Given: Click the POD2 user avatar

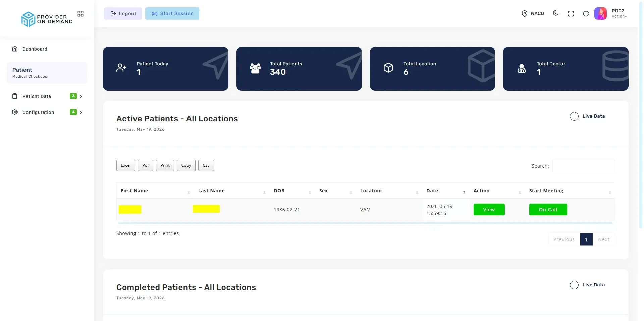Looking at the screenshot, I should (x=601, y=14).
